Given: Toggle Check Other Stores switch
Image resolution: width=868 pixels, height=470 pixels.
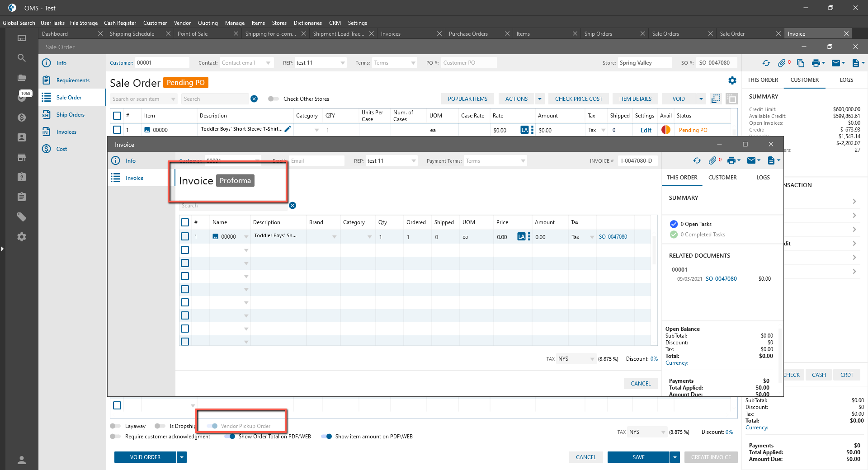Looking at the screenshot, I should pyautogui.click(x=273, y=99).
